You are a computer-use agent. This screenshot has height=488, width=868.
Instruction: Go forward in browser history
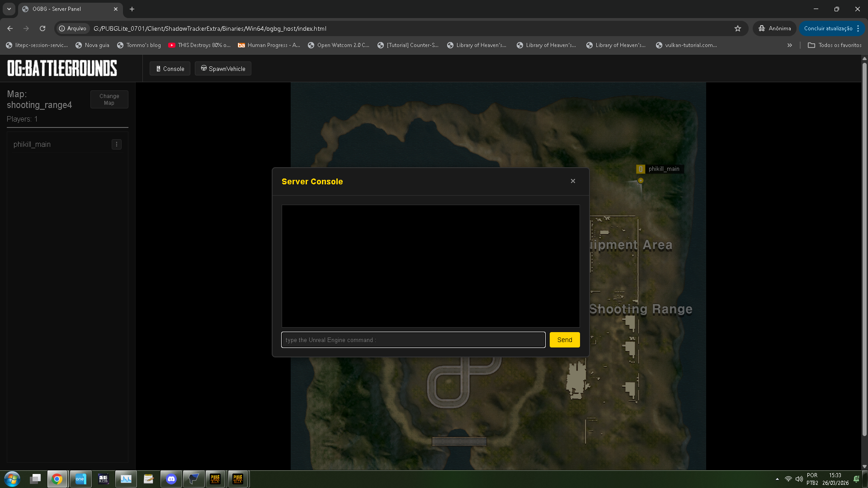[x=26, y=28]
